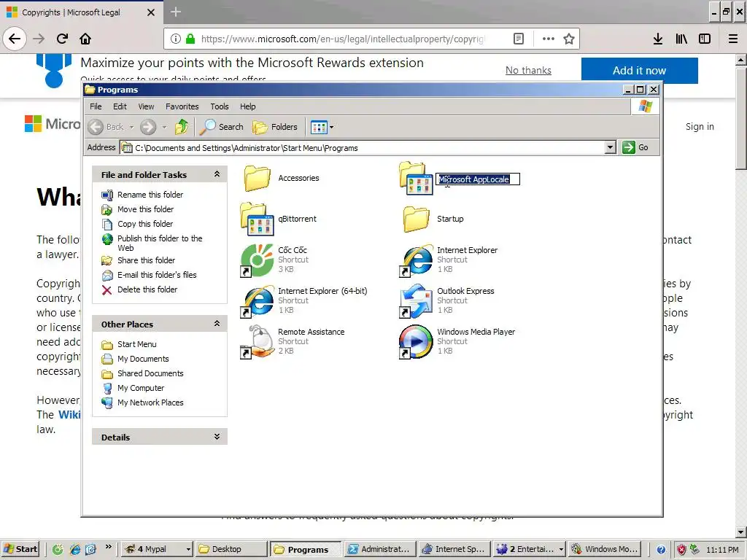
Task: Open Internet Explorer (64-bit) shortcut icon
Action: pyautogui.click(x=258, y=301)
